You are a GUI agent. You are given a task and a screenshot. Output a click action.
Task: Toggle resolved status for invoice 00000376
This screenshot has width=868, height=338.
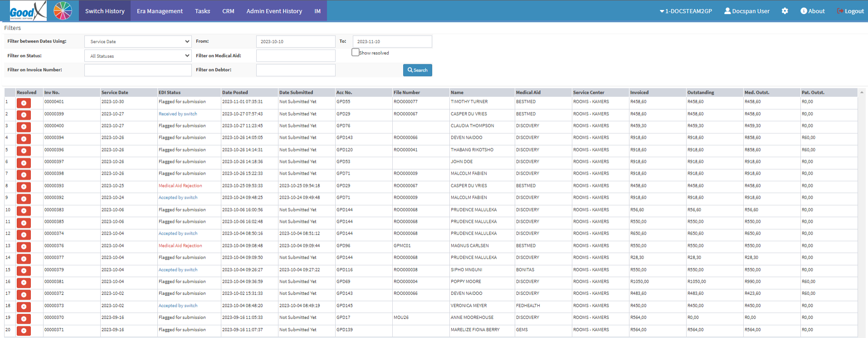pyautogui.click(x=24, y=247)
